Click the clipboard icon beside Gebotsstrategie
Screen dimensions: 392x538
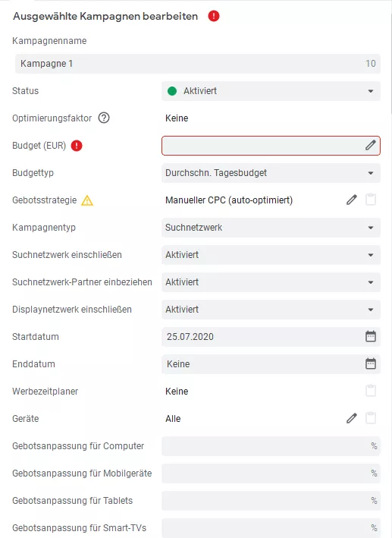tap(371, 200)
